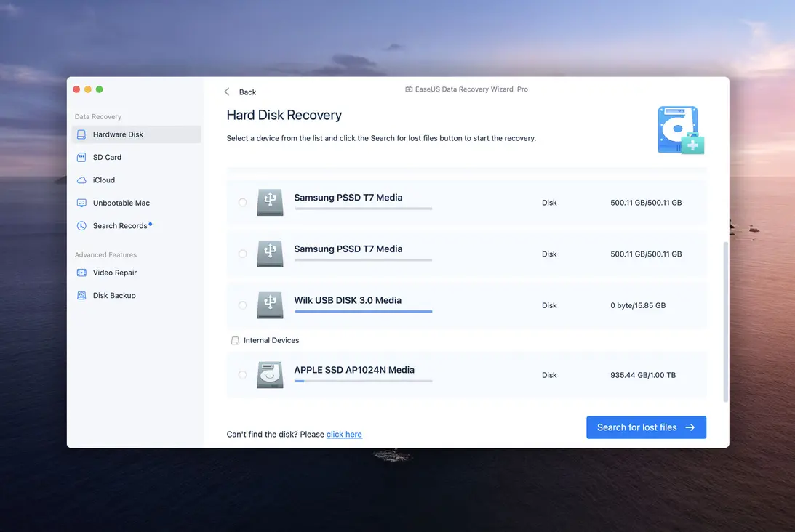
Task: Open the iCloud recovery section
Action: (x=104, y=180)
